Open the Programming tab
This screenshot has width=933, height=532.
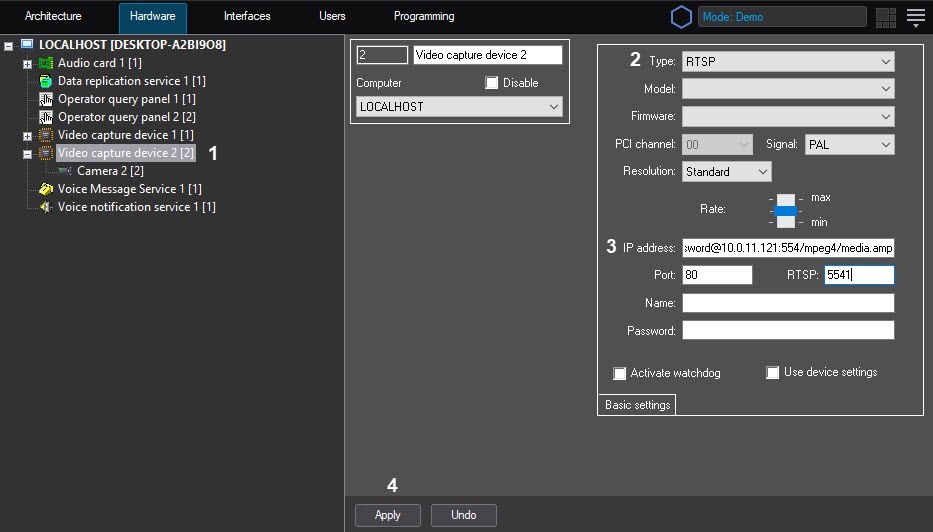424,17
